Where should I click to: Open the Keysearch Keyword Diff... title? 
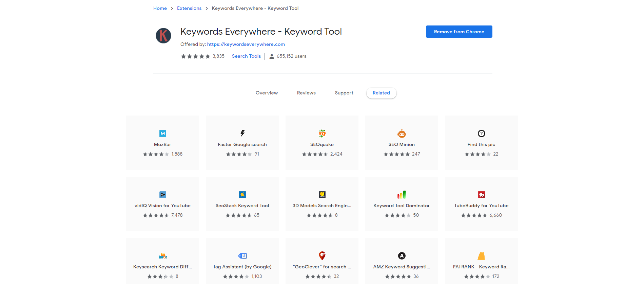163,267
